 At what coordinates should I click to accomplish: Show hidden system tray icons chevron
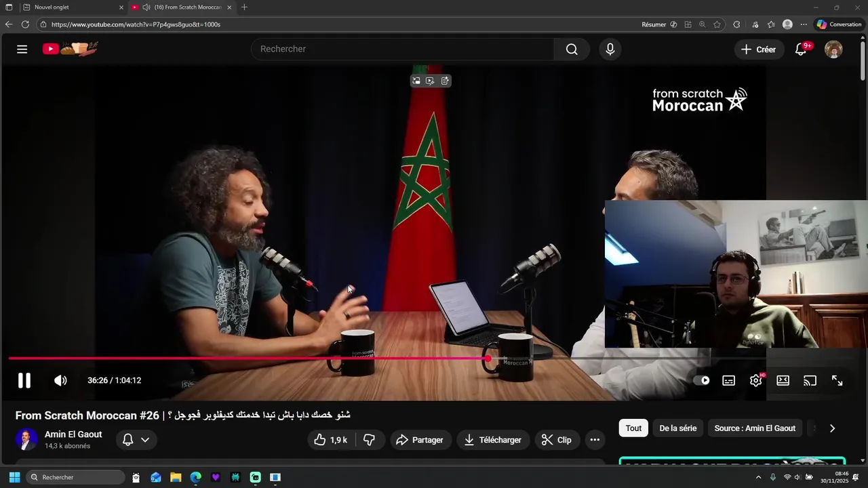point(758,477)
